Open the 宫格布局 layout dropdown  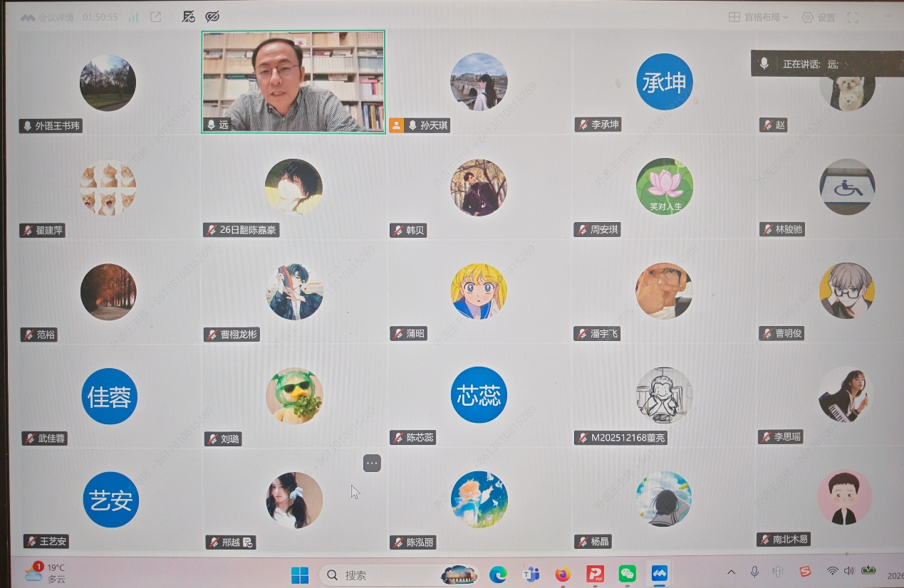(x=759, y=17)
